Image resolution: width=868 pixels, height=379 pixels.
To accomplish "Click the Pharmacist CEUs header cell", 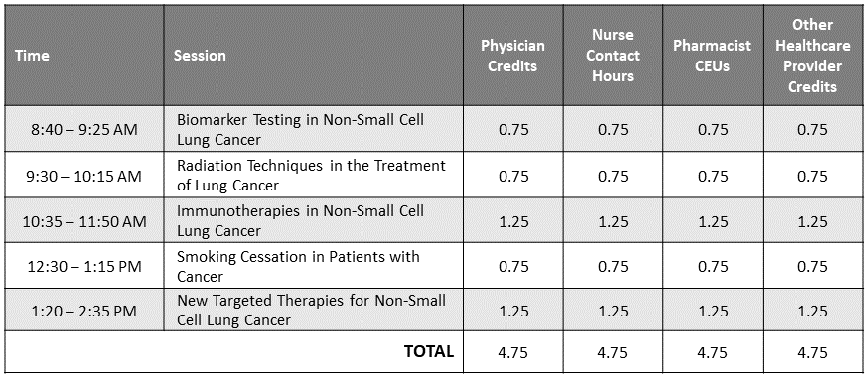I will [x=713, y=56].
